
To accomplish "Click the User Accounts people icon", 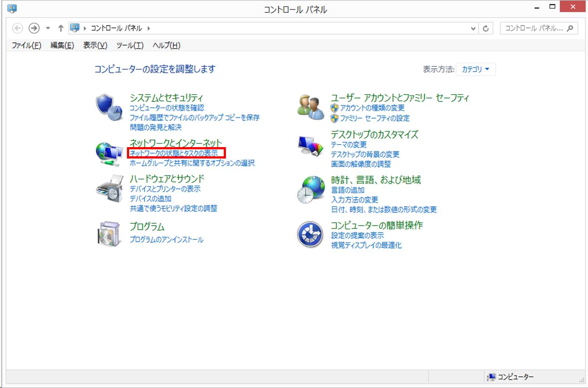I will click(x=311, y=107).
